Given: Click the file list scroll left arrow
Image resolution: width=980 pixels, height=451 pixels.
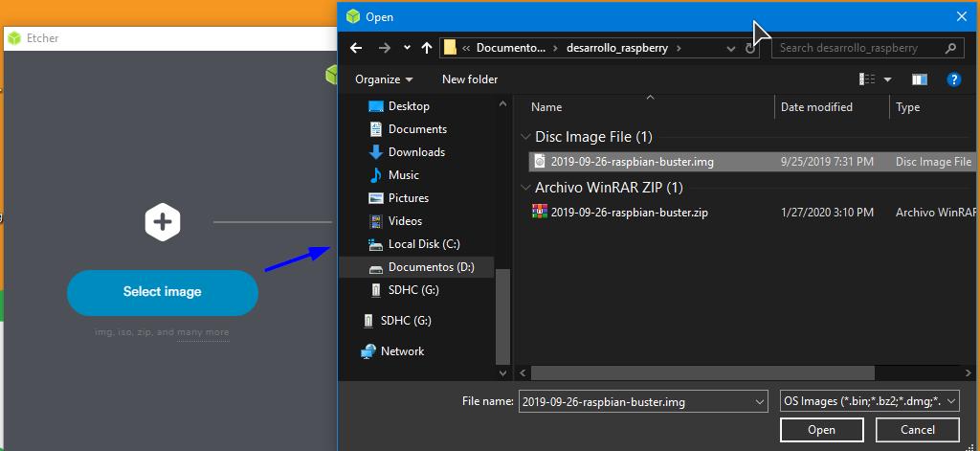Looking at the screenshot, I should [x=522, y=372].
